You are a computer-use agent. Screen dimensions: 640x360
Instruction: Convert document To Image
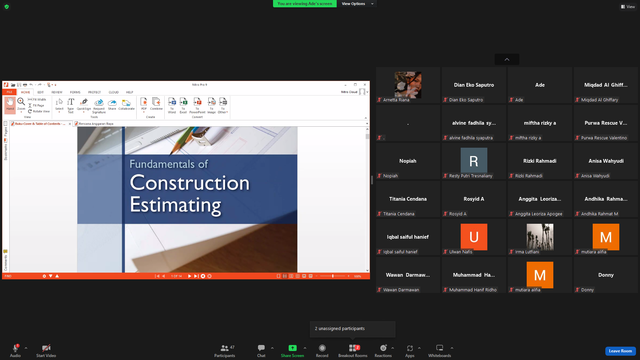coord(211,105)
